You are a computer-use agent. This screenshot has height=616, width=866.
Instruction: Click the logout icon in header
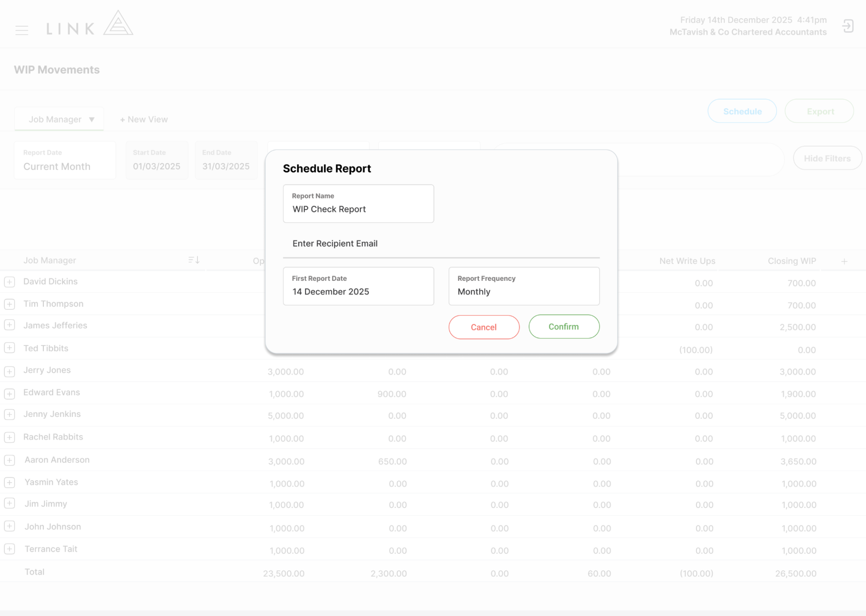tap(848, 26)
